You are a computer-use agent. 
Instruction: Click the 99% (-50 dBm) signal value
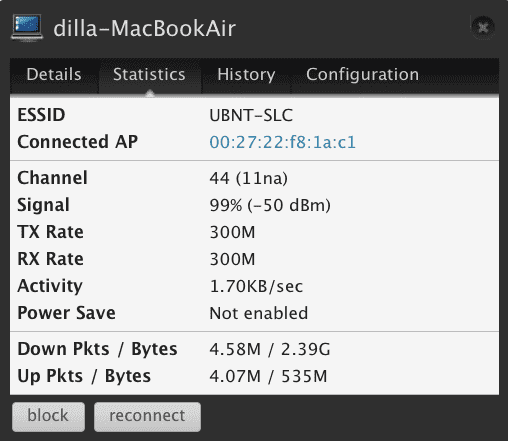pyautogui.click(x=270, y=205)
